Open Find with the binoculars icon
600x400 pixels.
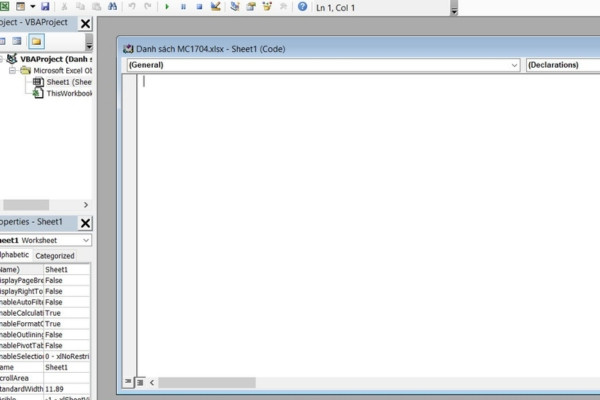(112, 6)
